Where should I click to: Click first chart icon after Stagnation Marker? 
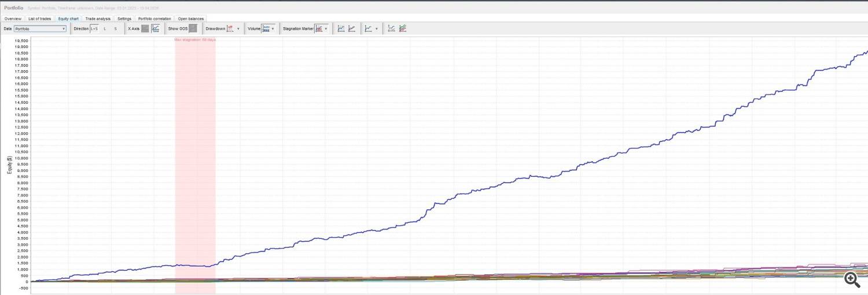tap(341, 28)
